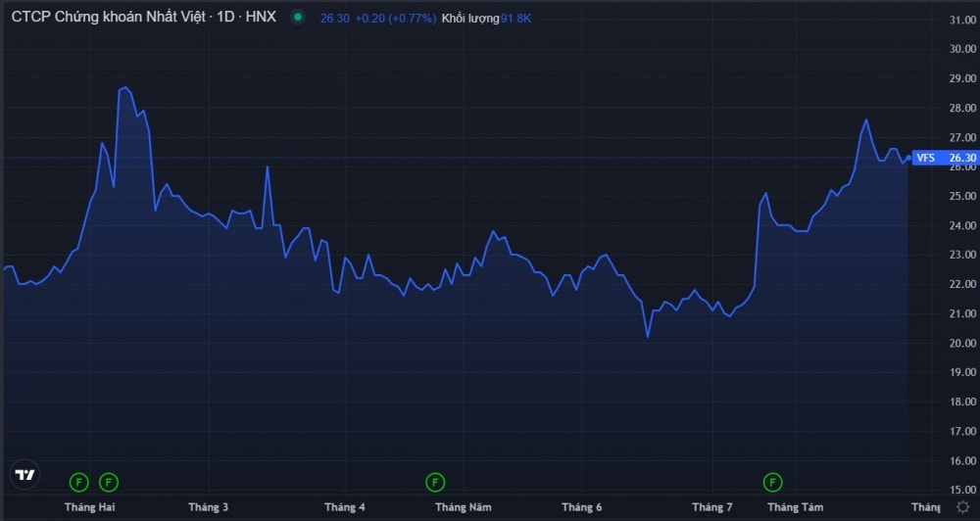This screenshot has height=521, width=980.
Task: Click the TradingView logo icon
Action: coord(25,475)
